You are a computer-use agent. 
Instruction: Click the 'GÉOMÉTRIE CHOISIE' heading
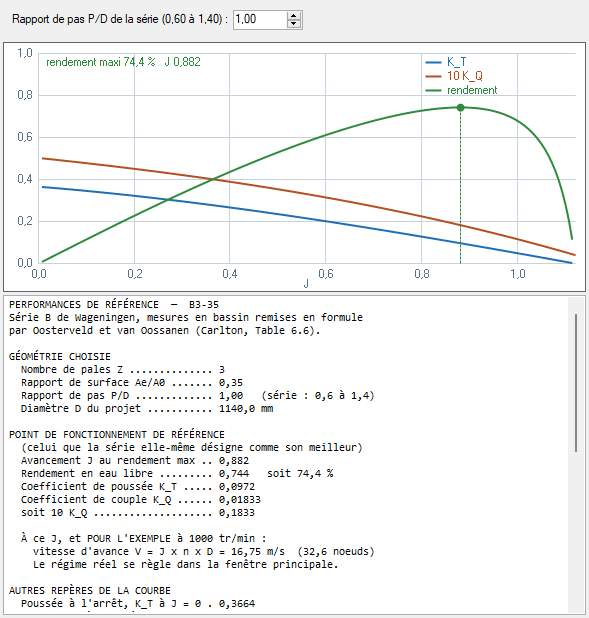[x=60, y=356]
